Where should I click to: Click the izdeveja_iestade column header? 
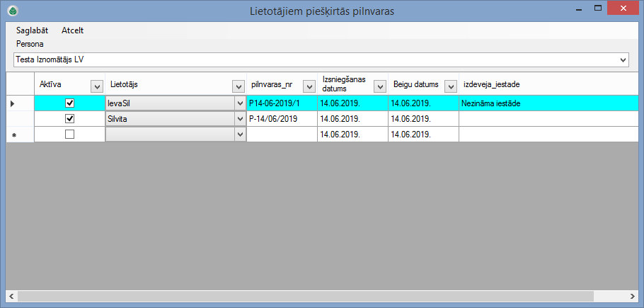coord(548,84)
